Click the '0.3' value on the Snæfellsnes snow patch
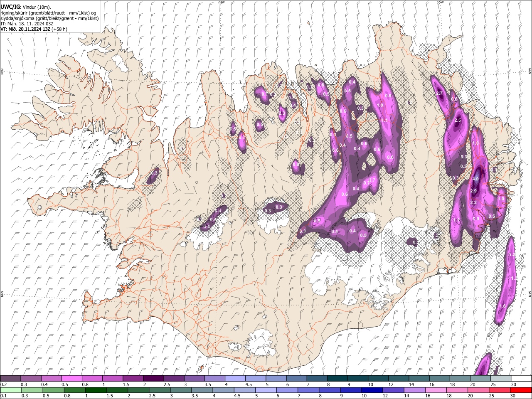 tap(155, 173)
